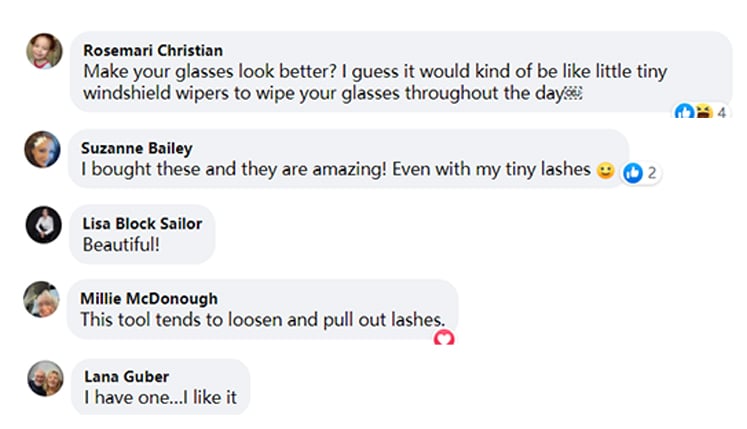747x429 pixels.
Task: Click the thumbs-up reaction on Rosemari's comment
Action: coord(684,112)
